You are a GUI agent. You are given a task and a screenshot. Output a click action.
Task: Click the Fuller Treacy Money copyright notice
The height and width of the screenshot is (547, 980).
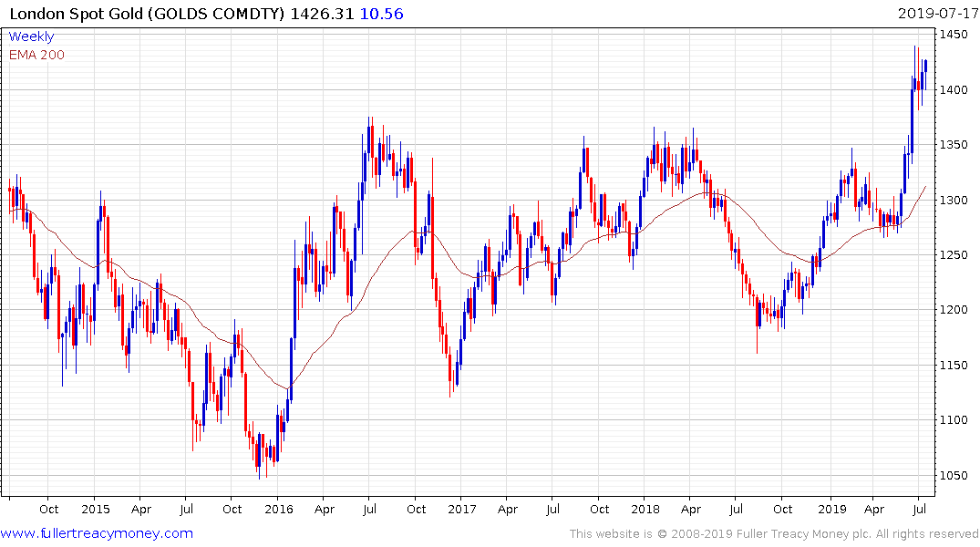(x=774, y=534)
